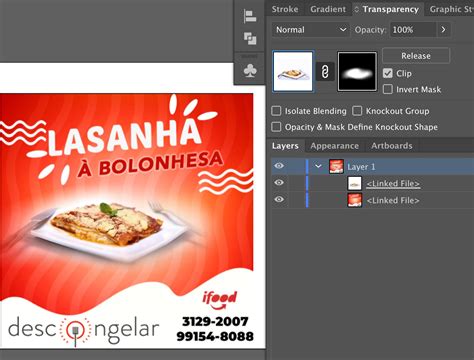This screenshot has height=360, width=474.
Task: Switch to the Appearance tab
Action: point(335,146)
